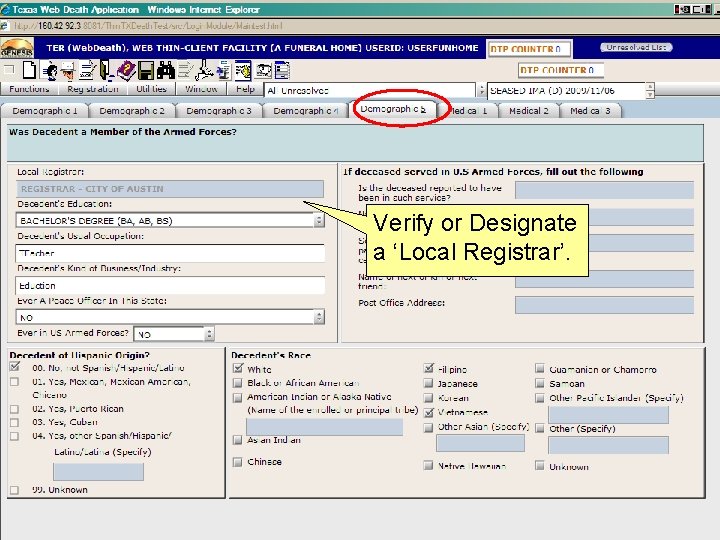This screenshot has height=540, width=720.
Task: Check the Unknown race checkbox
Action: click(540, 466)
